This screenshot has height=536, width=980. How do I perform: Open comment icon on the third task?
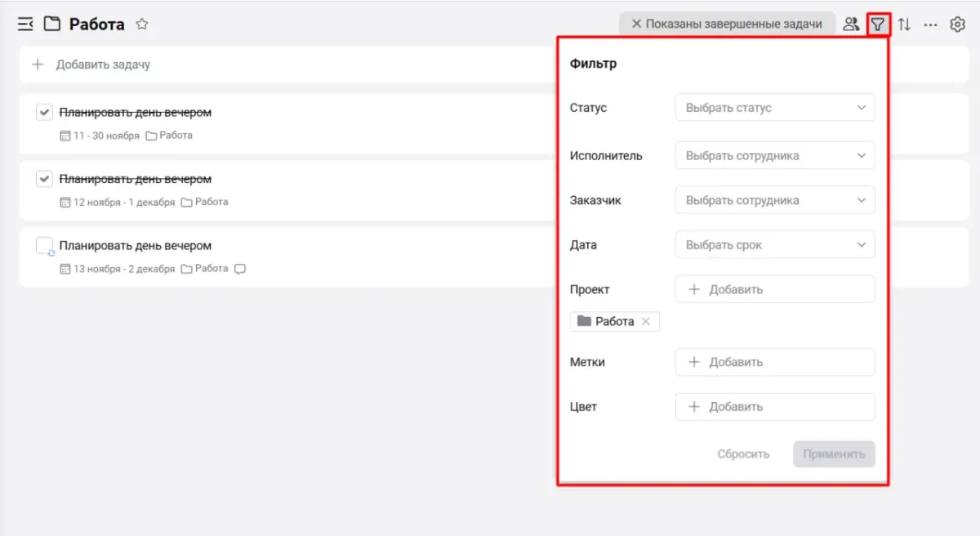pyautogui.click(x=240, y=269)
